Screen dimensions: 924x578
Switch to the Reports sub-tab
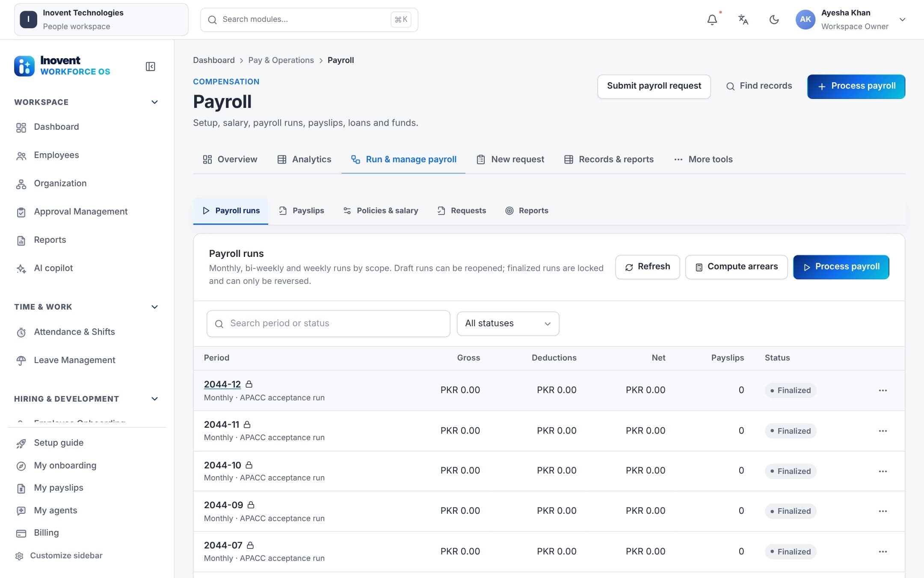tap(527, 211)
